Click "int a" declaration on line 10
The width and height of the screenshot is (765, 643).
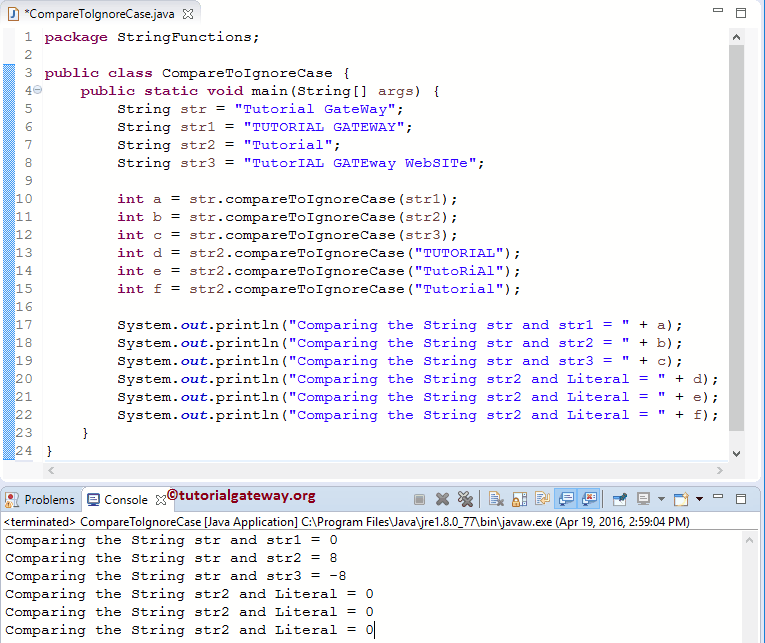coord(139,199)
